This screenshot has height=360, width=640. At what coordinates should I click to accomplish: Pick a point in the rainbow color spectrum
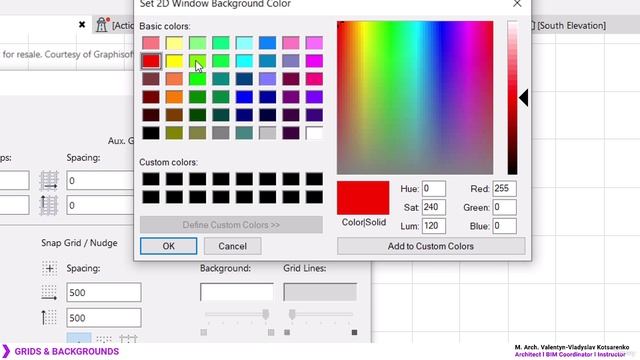click(x=415, y=98)
